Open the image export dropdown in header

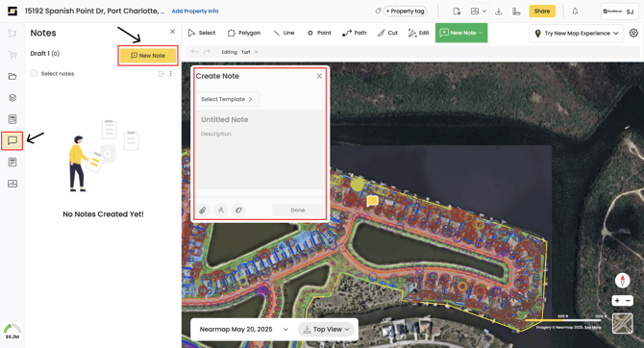click(x=479, y=12)
